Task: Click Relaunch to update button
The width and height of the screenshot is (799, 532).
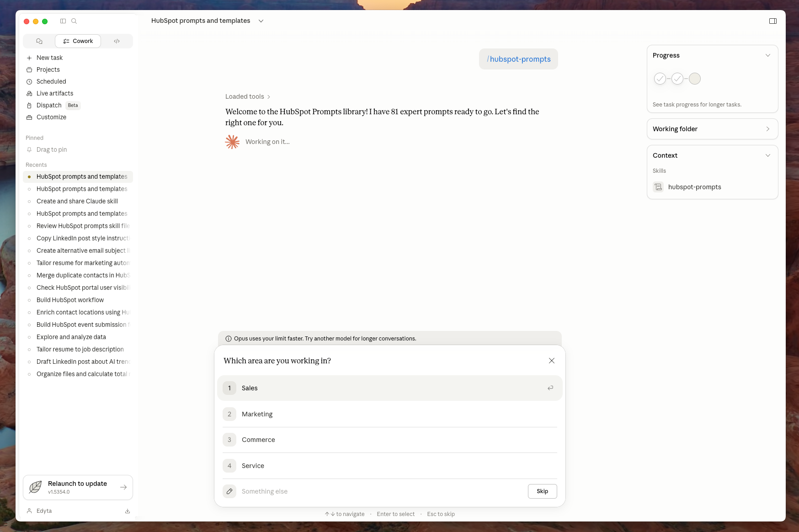Action: [78, 487]
